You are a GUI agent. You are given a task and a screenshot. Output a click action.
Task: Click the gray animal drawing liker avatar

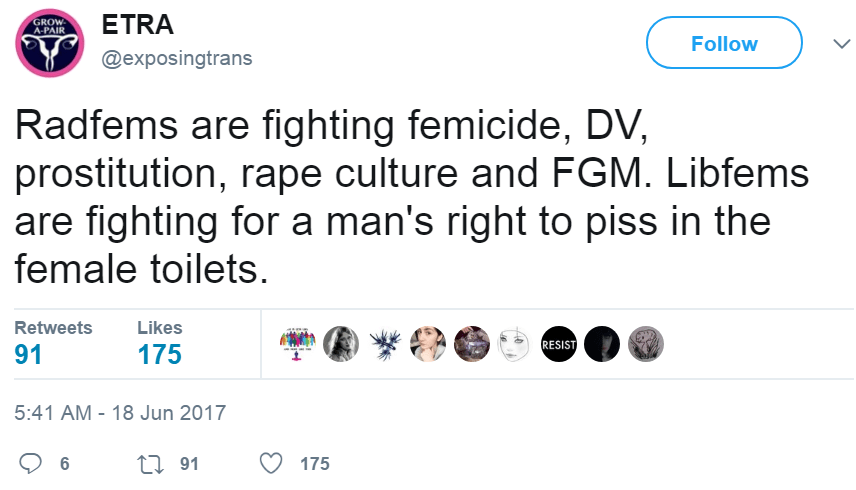645,344
